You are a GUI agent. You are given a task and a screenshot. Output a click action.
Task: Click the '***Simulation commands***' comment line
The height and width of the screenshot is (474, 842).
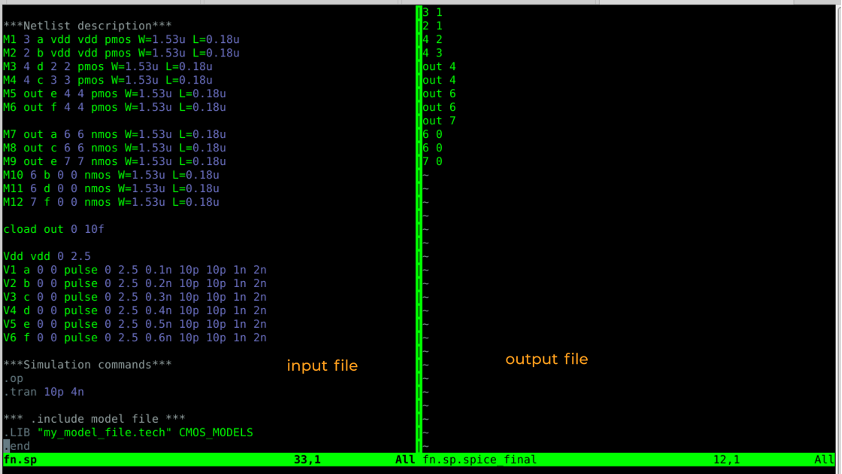88,365
